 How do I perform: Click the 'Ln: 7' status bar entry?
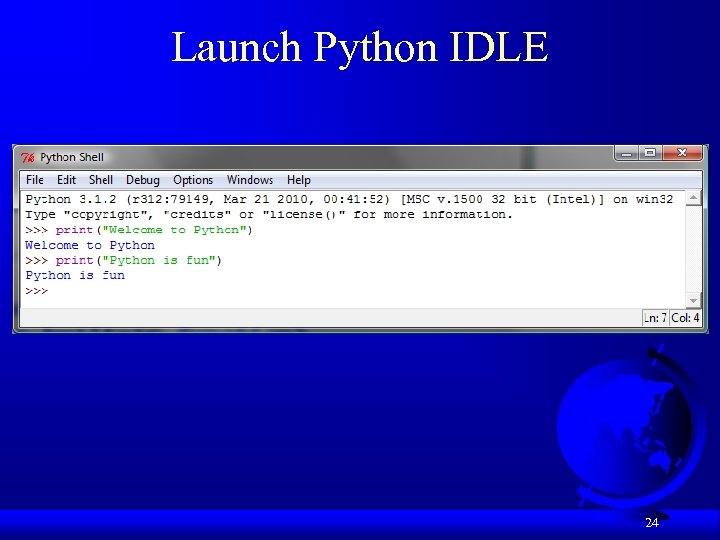click(655, 318)
